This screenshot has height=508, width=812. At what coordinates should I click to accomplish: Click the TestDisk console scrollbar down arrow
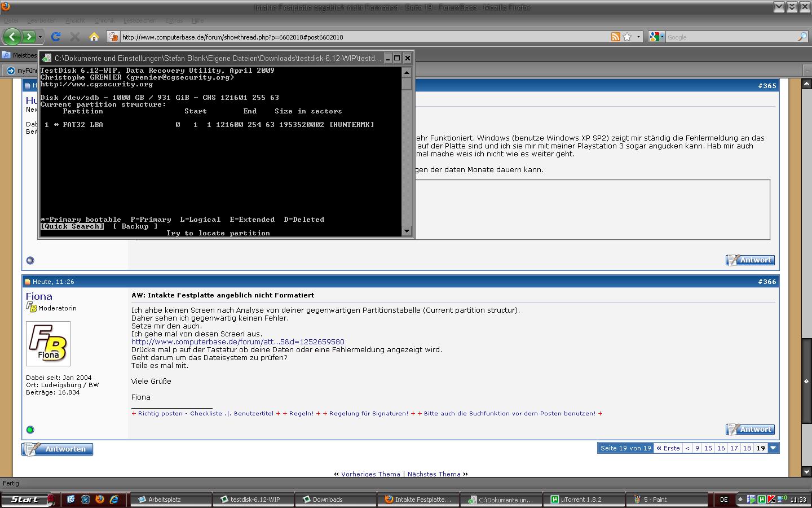pos(407,231)
